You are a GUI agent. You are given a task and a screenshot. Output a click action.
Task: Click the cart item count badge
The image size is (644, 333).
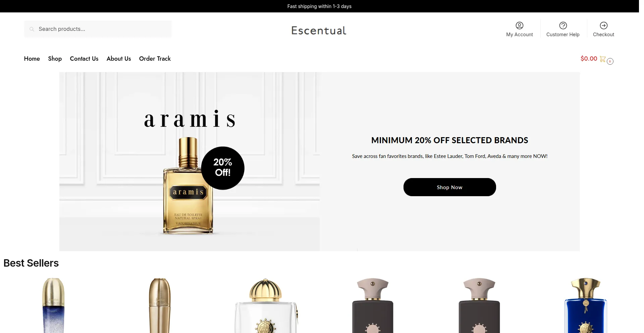pyautogui.click(x=610, y=61)
